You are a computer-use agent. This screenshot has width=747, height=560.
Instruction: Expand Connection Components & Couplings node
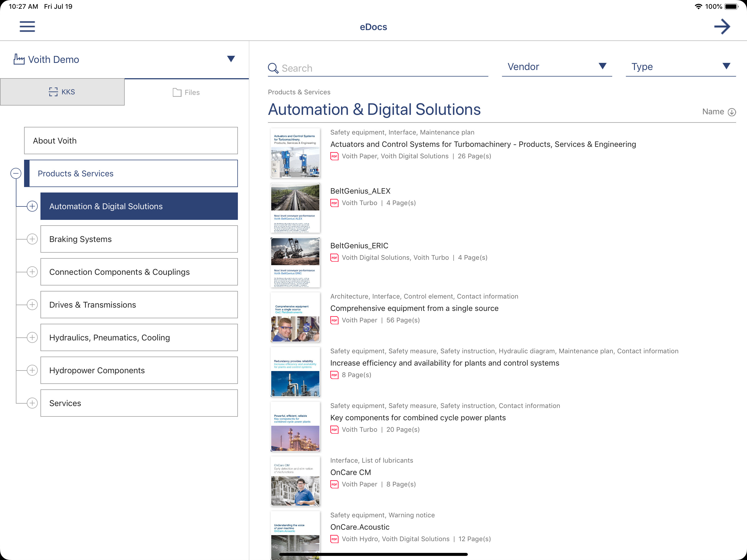click(x=32, y=272)
